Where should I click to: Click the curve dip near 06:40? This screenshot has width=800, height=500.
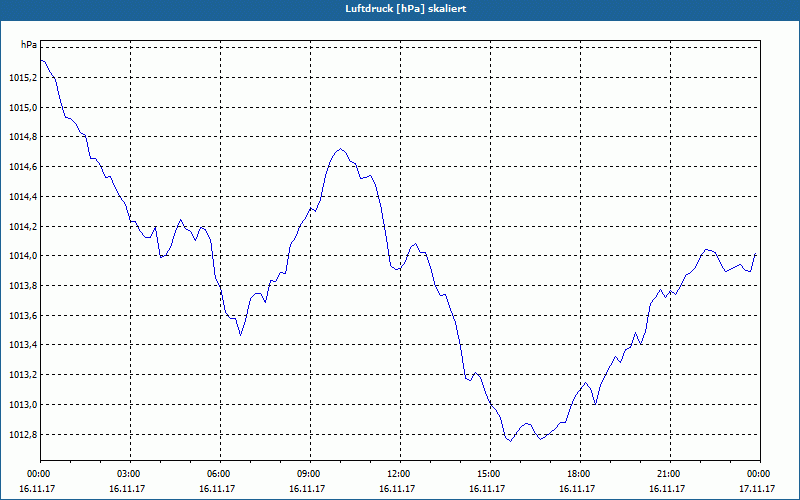240,335
